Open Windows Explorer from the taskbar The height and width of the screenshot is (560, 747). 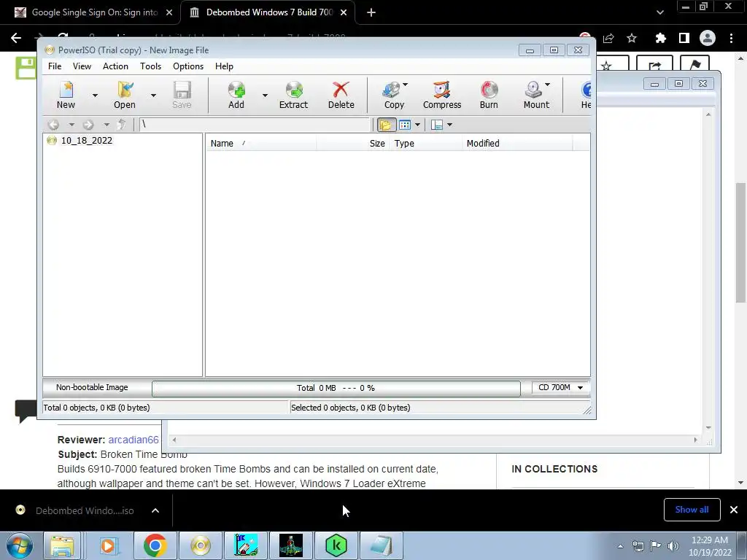pos(63,545)
